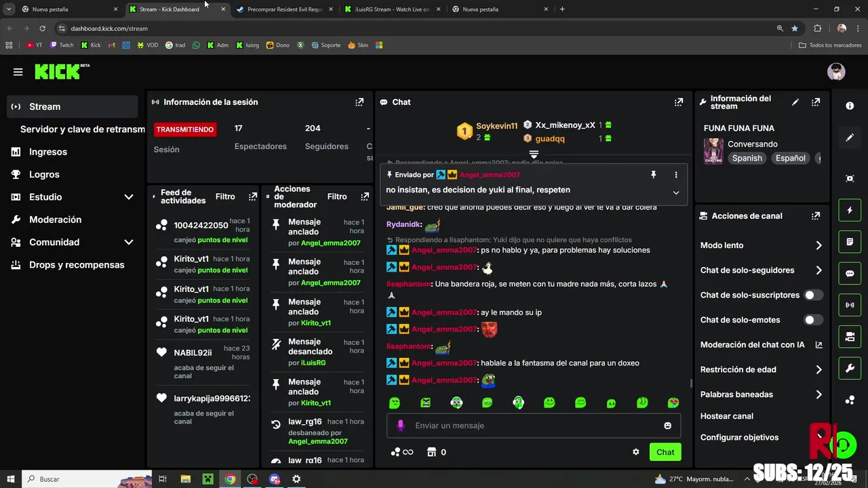This screenshot has width=868, height=488.
Task: Open Chrome from the Windows taskbar
Action: 230,479
